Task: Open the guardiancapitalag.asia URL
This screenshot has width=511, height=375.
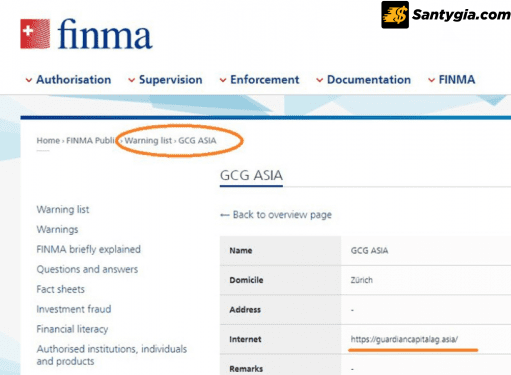Action: click(x=404, y=339)
